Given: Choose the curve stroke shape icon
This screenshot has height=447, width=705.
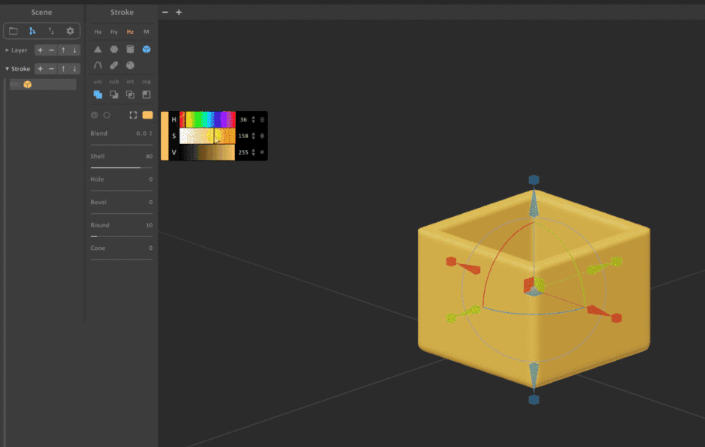Looking at the screenshot, I should coord(98,65).
